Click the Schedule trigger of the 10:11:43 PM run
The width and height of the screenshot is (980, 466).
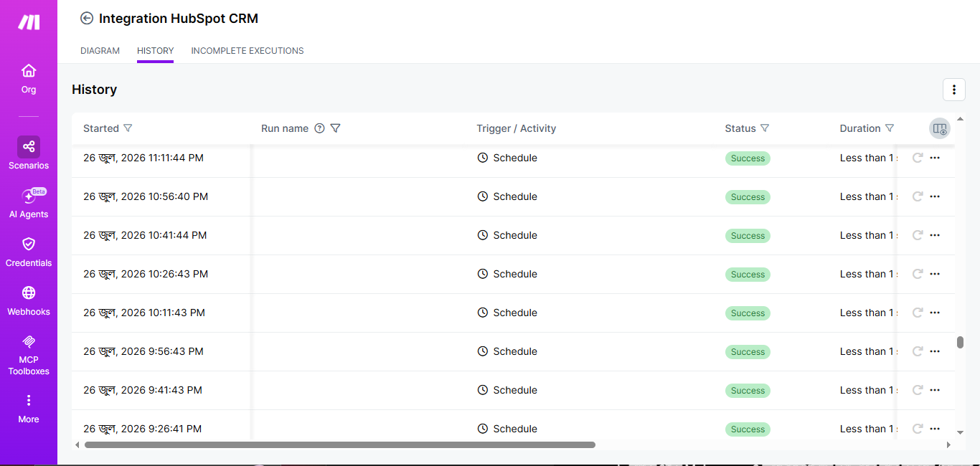507,313
